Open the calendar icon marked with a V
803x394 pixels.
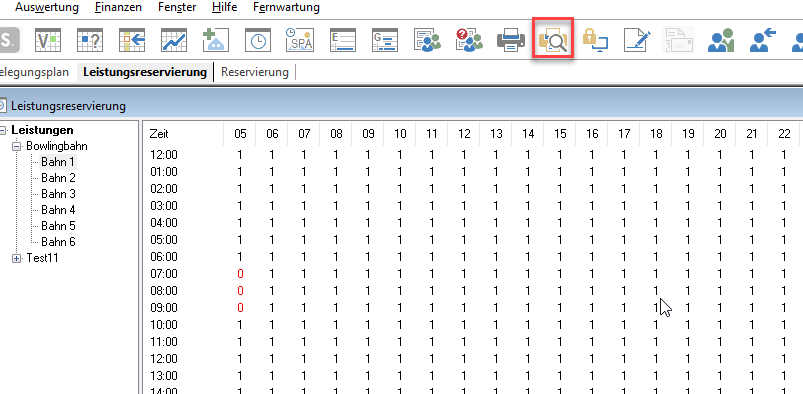coord(48,40)
